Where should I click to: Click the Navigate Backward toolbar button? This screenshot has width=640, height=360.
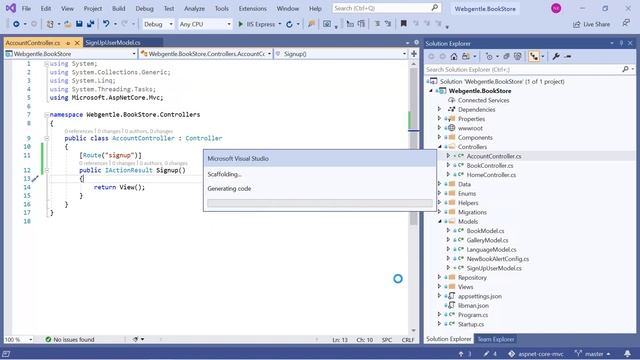coord(16,24)
